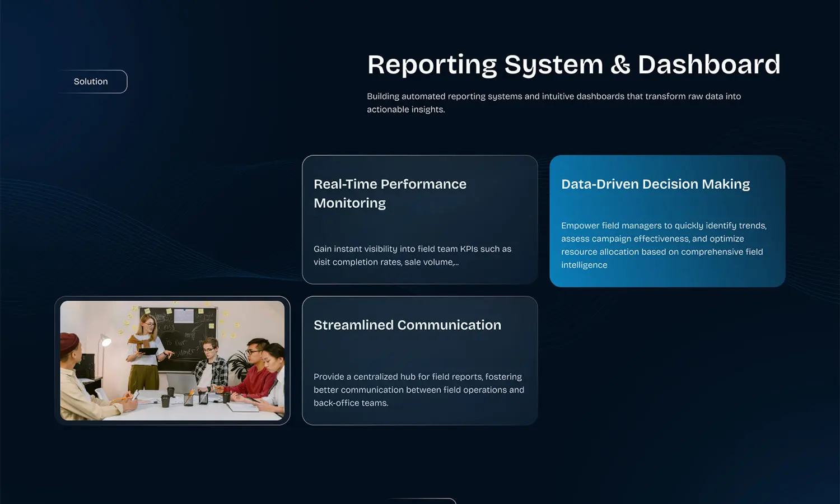Click the Solution pill button
The width and height of the screenshot is (840, 504).
pos(91,82)
